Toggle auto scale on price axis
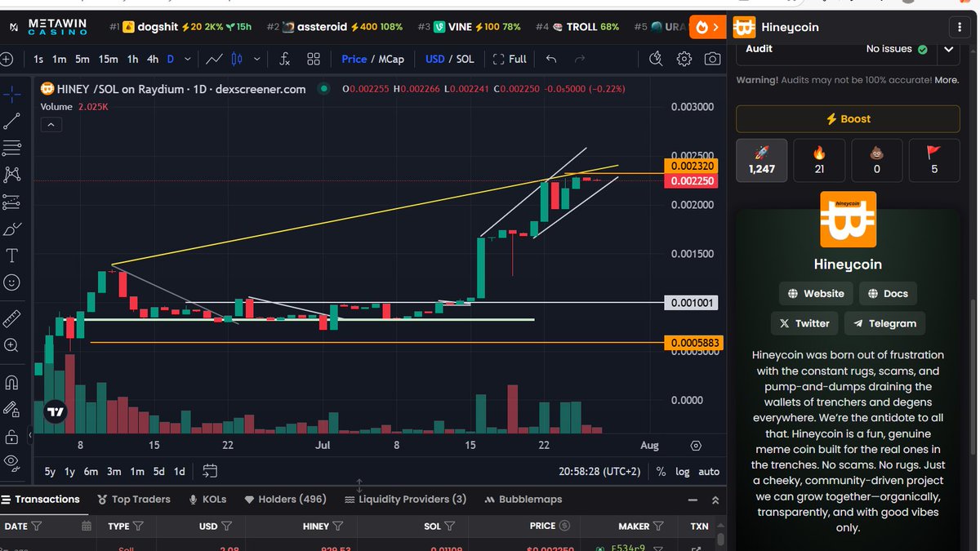This screenshot has width=980, height=551. [709, 471]
